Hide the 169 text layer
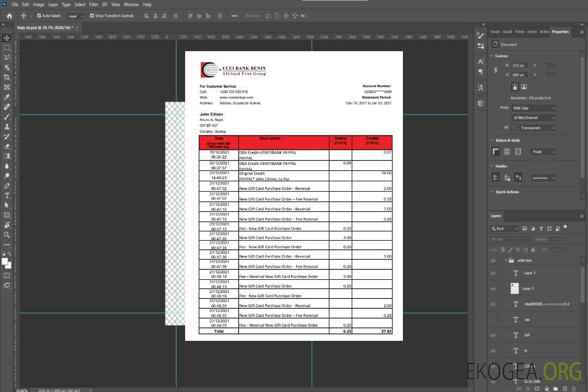Image resolution: width=588 pixels, height=392 pixels. pyautogui.click(x=493, y=336)
